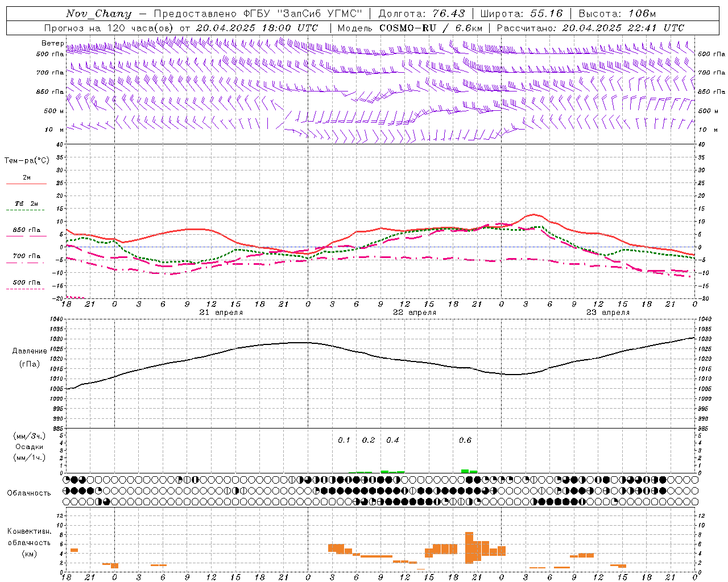Click the precipitation value "0.4"
The width and height of the screenshot is (728, 582).
tap(392, 440)
